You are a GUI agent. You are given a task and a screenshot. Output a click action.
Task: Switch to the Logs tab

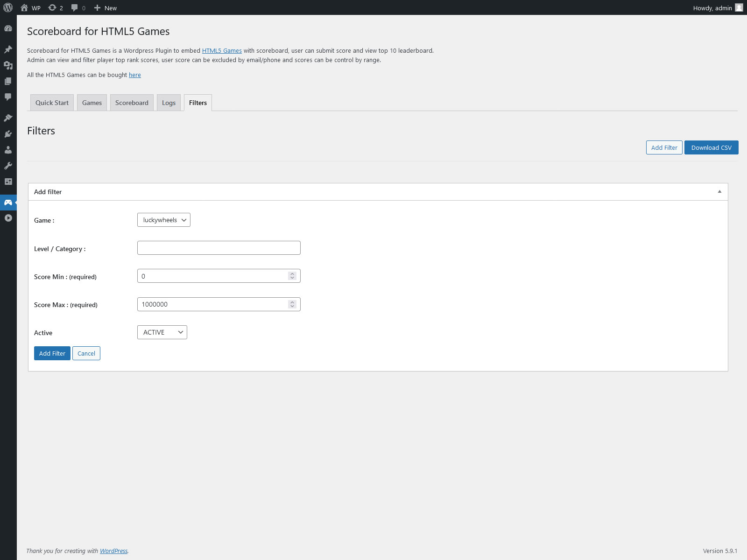pos(169,103)
